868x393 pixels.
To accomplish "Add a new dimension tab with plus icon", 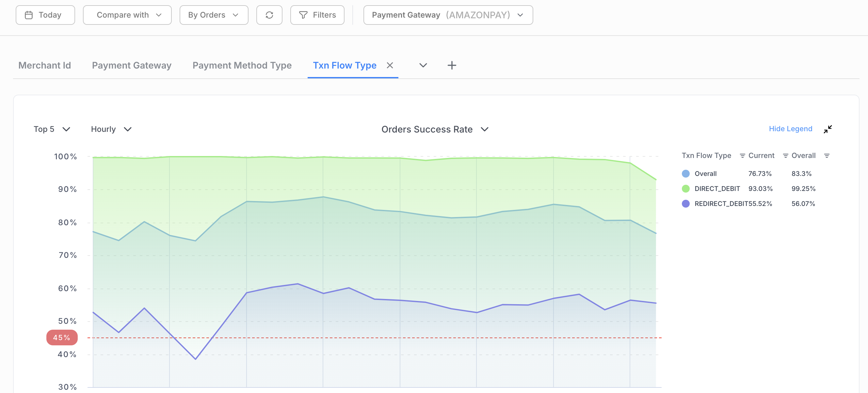I will (x=452, y=65).
